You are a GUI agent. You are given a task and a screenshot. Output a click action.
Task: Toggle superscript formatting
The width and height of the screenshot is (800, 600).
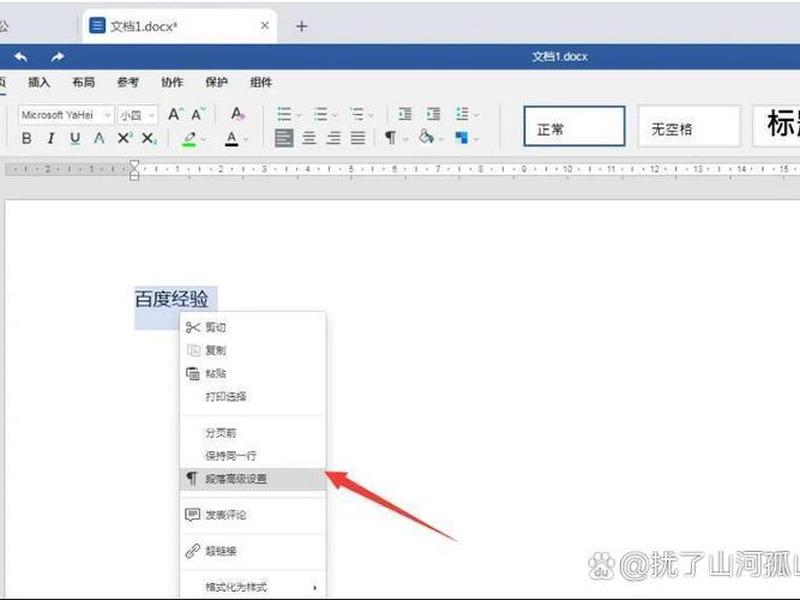coord(124,138)
